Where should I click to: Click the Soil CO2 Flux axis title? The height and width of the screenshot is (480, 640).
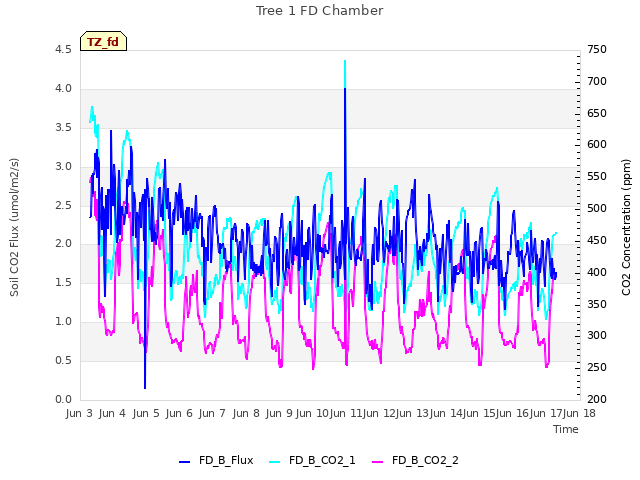14,227
